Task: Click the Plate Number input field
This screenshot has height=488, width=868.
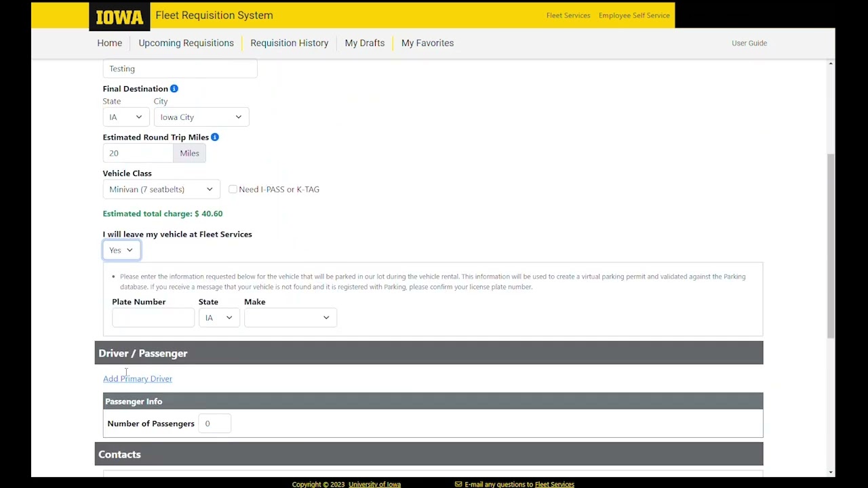Action: point(153,318)
